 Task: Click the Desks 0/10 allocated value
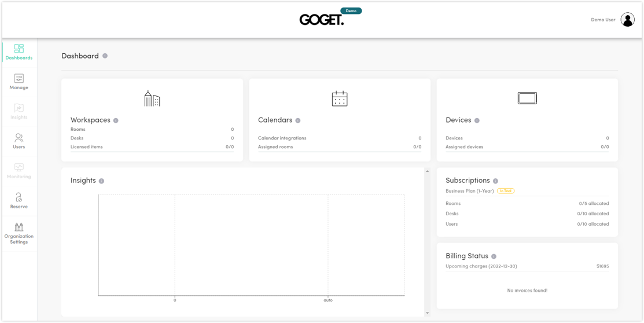(593, 214)
